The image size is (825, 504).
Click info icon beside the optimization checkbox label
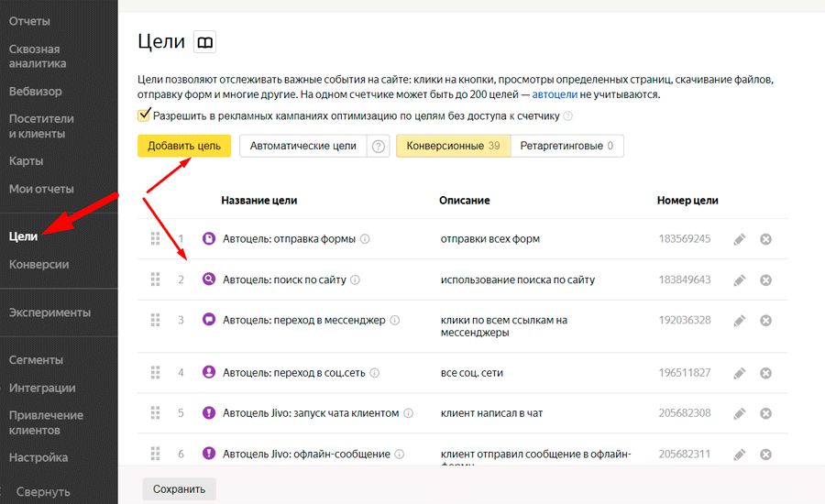pos(567,116)
